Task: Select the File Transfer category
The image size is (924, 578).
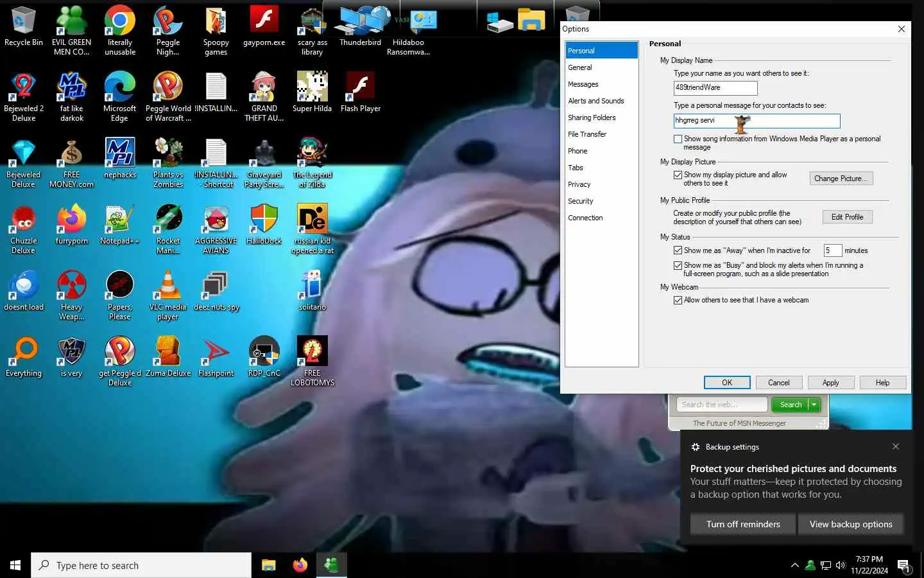Action: 601,134
